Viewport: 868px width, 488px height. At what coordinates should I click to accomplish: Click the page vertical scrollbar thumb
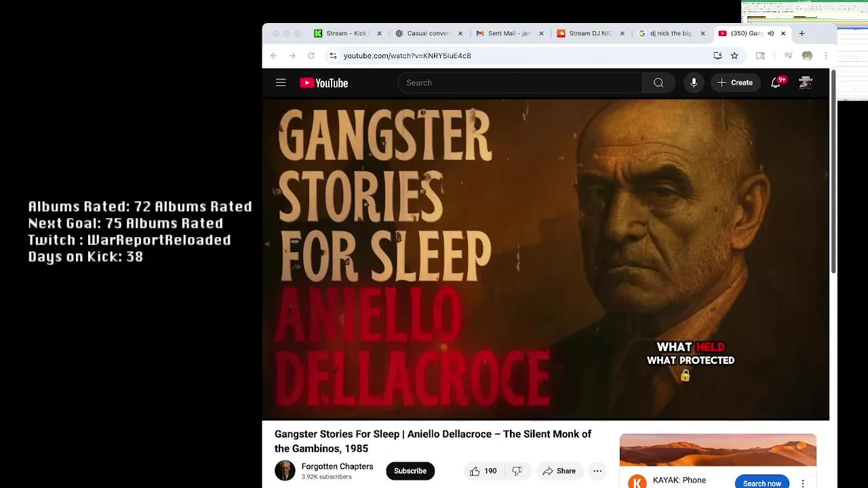click(833, 171)
